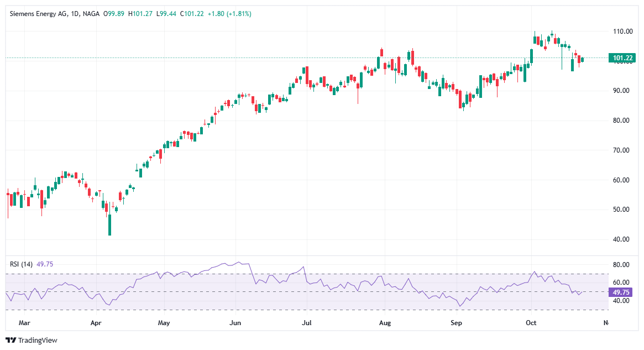
Task: Click the +1.80 (+1.81%) change value
Action: 229,14
